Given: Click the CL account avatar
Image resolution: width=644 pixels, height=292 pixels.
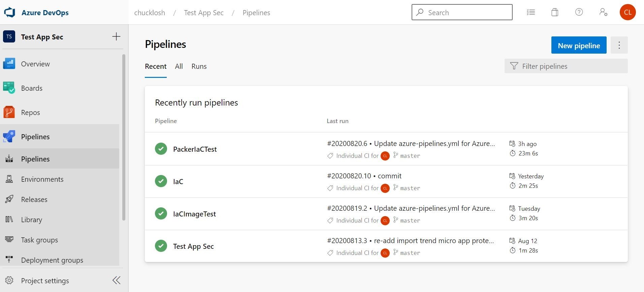Looking at the screenshot, I should tap(627, 12).
